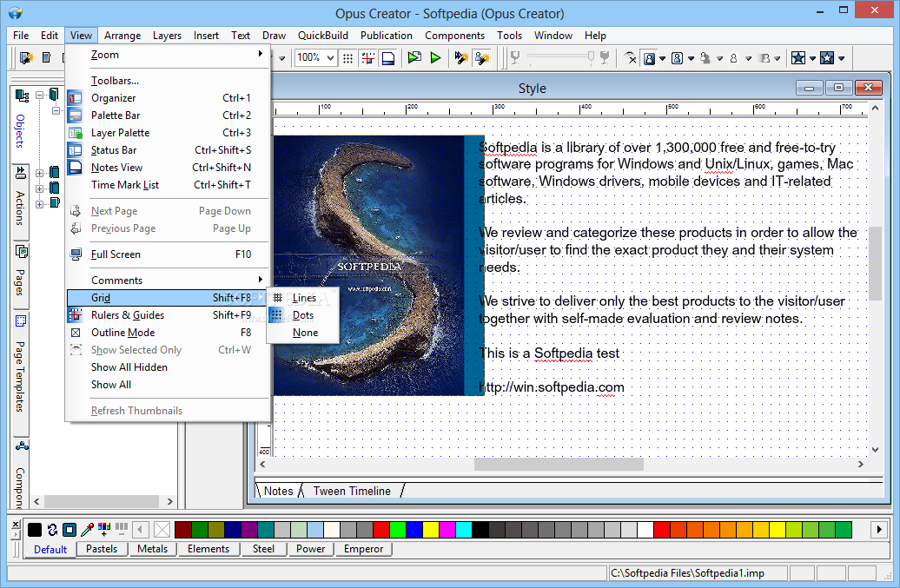Click the swap colors arrows icon
Screen dimensions: 900x588
(x=52, y=530)
